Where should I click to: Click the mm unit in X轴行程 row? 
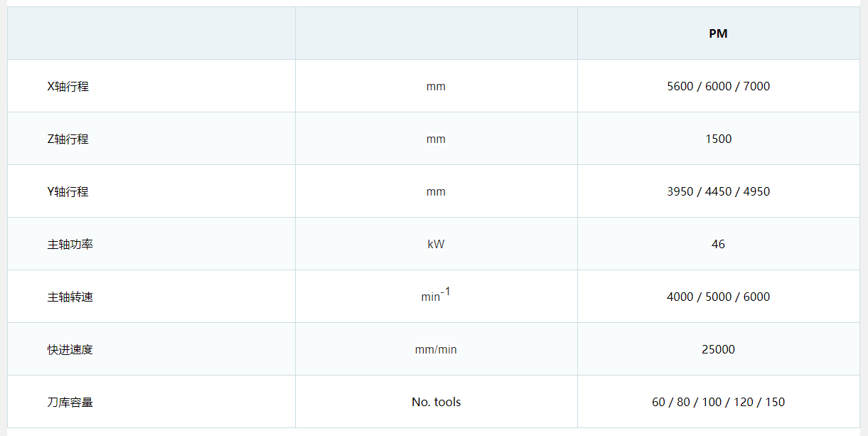point(436,86)
